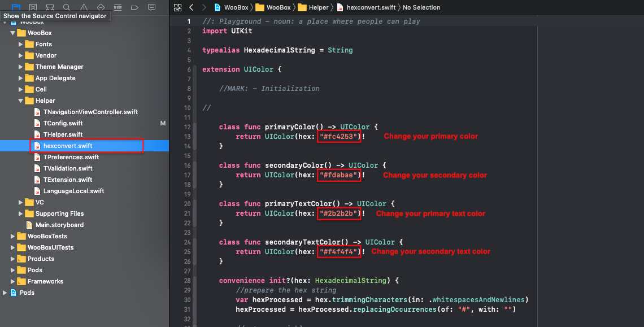This screenshot has width=644, height=327.
Task: Click the Main.storyboard file icon
Action: click(29, 225)
